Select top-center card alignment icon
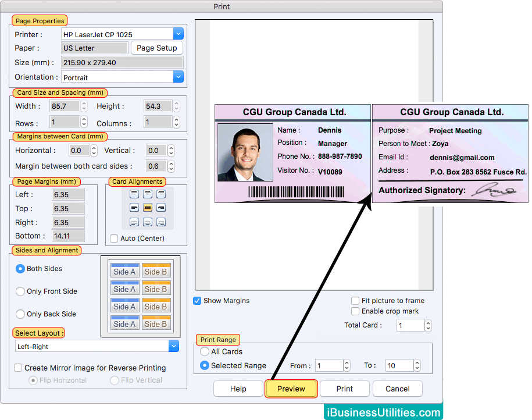This screenshot has width=532, height=420. click(x=148, y=194)
